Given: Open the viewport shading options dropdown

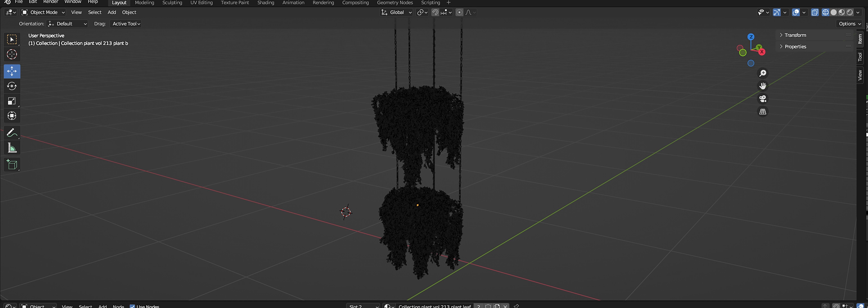Looking at the screenshot, I should click(858, 13).
